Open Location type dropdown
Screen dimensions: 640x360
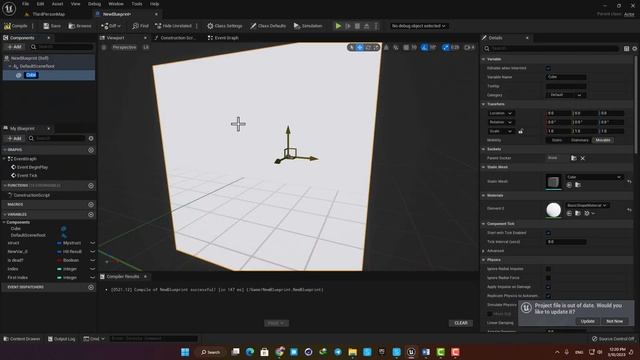pos(501,113)
